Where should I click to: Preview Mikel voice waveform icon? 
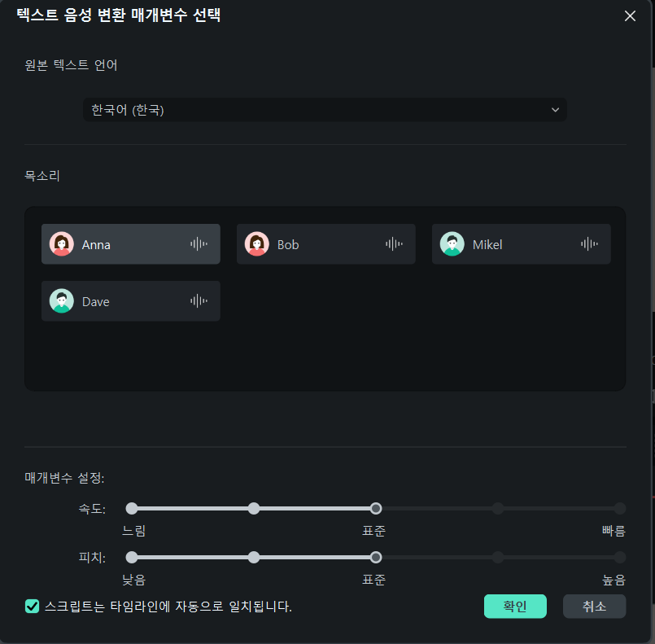pyautogui.click(x=589, y=243)
